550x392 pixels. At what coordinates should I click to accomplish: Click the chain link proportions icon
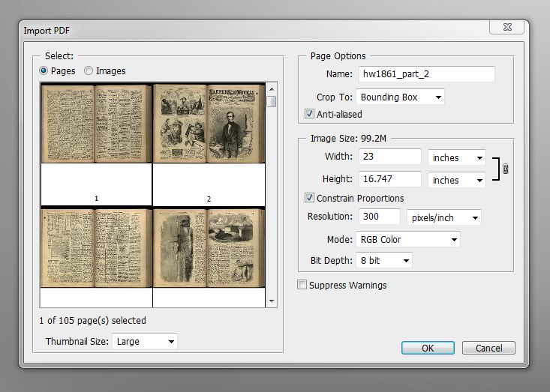click(505, 169)
